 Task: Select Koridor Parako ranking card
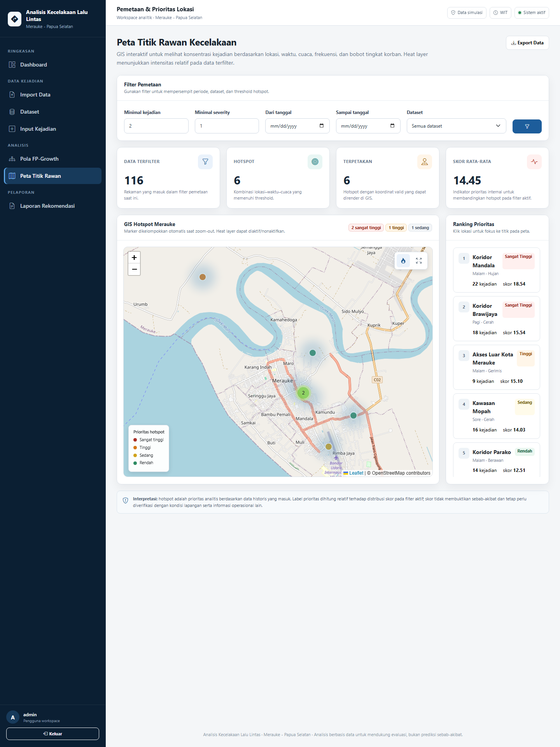[497, 460]
